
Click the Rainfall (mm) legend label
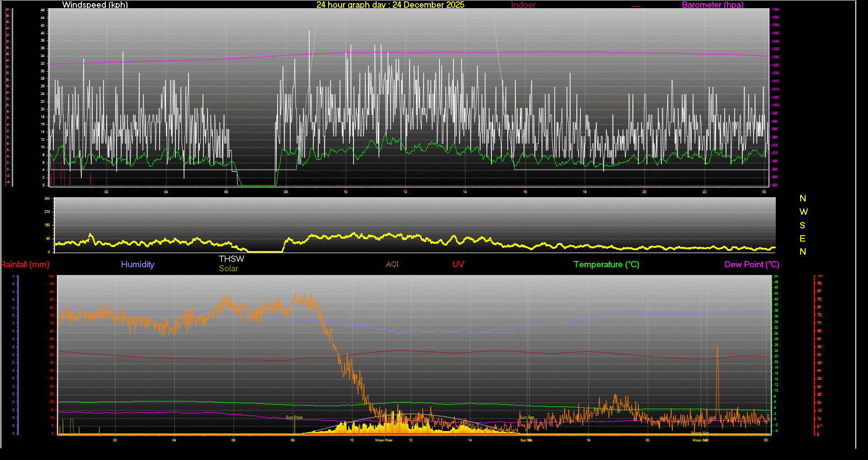(x=25, y=265)
